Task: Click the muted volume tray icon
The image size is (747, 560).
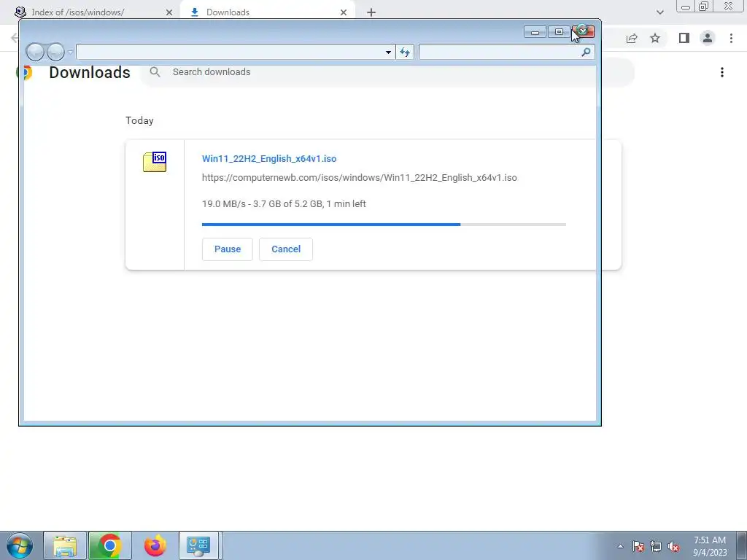Action: coord(673,546)
